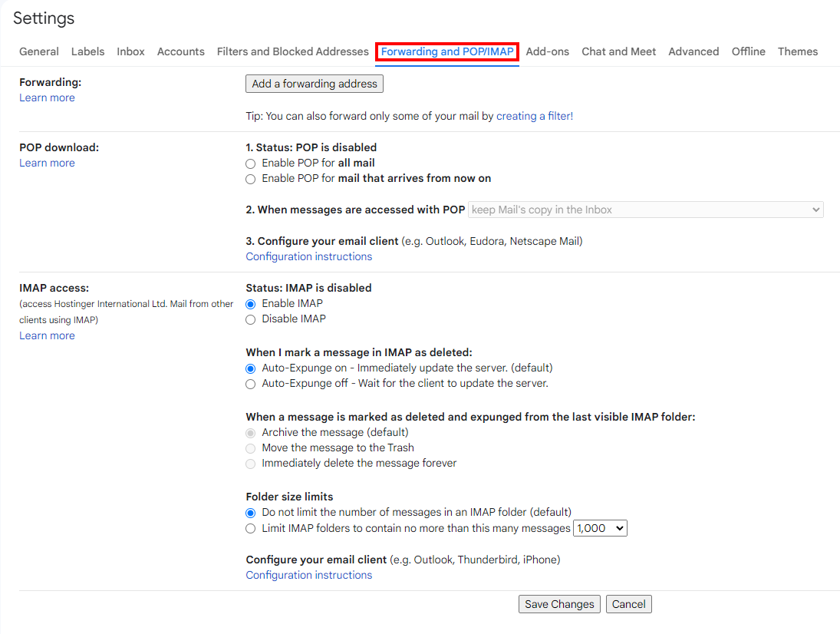Open POP Configuration instructions link
The width and height of the screenshot is (840, 634).
pos(309,256)
